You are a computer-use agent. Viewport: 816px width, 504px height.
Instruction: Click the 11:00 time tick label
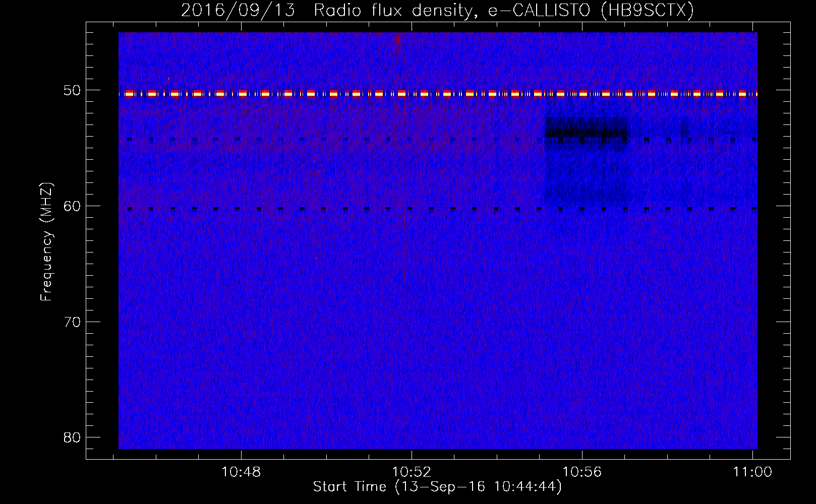[752, 472]
